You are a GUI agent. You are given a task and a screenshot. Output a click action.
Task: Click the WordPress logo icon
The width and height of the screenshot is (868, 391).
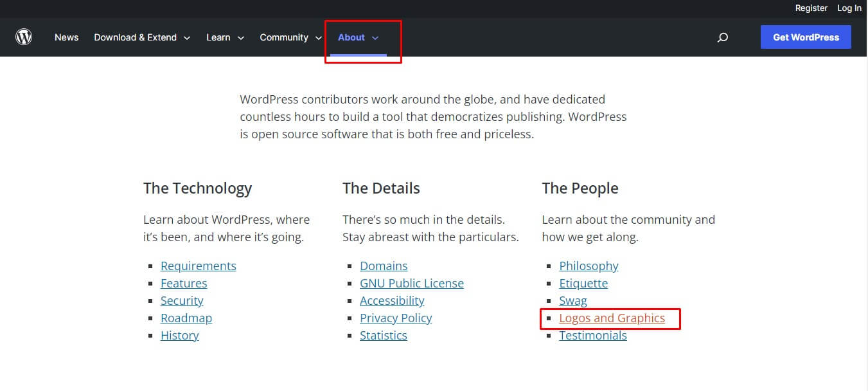coord(24,37)
